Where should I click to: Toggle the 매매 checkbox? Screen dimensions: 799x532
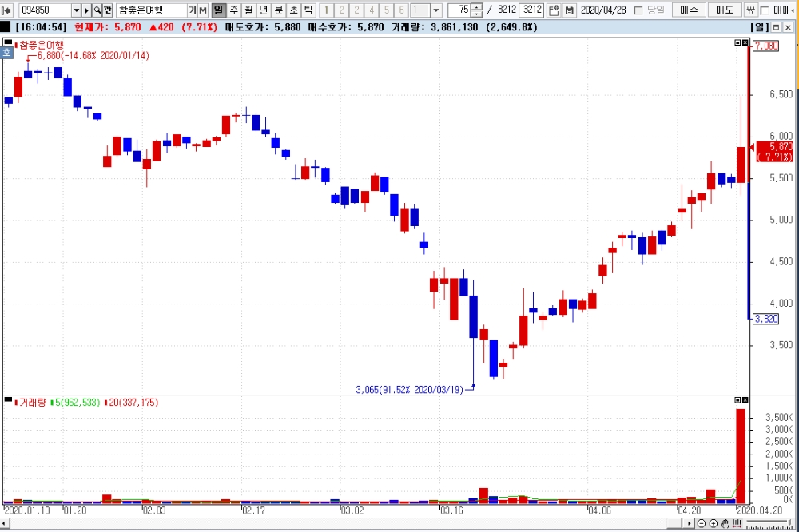coord(765,10)
